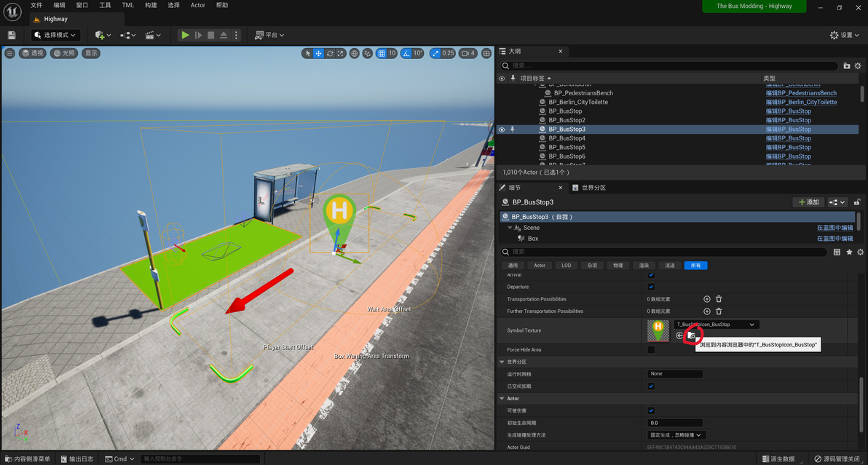
Task: Open the 设置 settings menu at top right
Action: (845, 35)
